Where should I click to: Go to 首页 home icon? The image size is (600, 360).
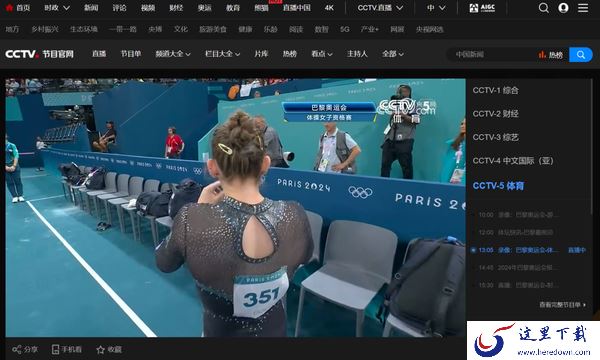(x=9, y=8)
